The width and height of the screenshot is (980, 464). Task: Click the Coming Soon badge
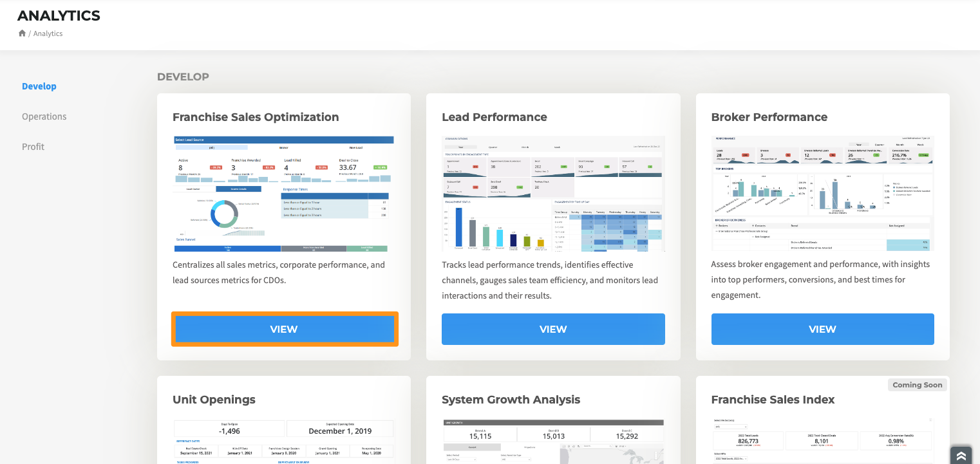coord(917,385)
